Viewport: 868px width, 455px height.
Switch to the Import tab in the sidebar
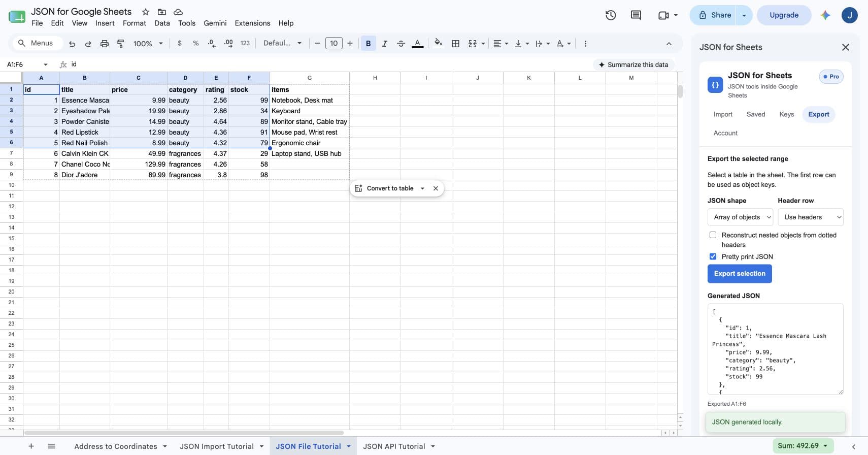tap(723, 114)
